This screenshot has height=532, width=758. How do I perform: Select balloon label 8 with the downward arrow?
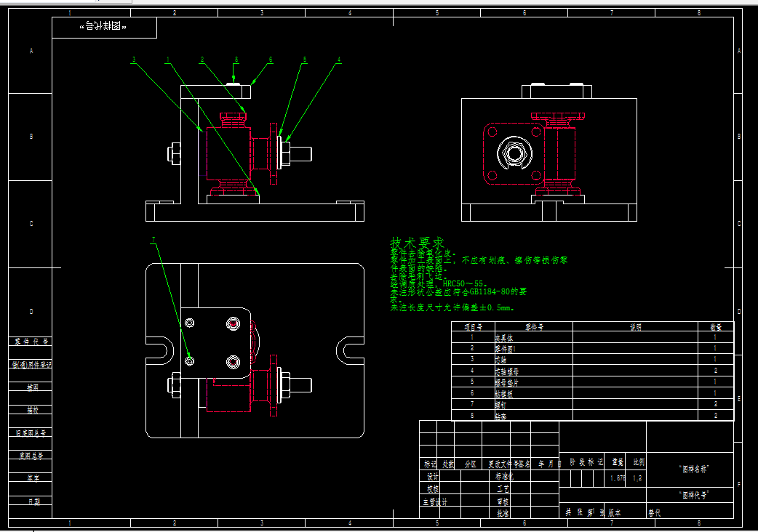[x=236, y=60]
